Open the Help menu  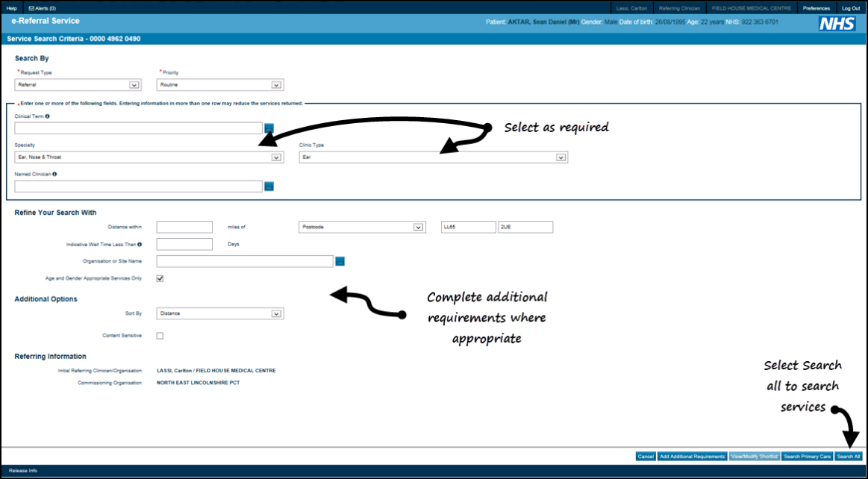(11, 8)
